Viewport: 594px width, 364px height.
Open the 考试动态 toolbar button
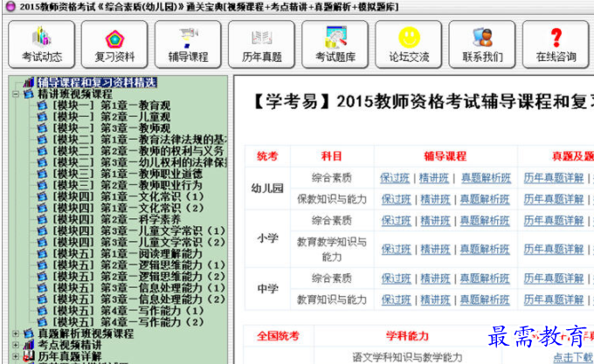[42, 45]
